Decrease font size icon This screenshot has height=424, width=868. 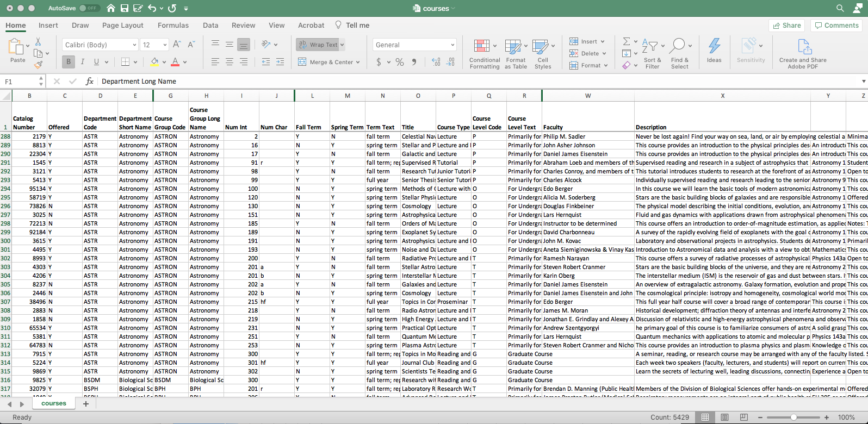pos(191,45)
